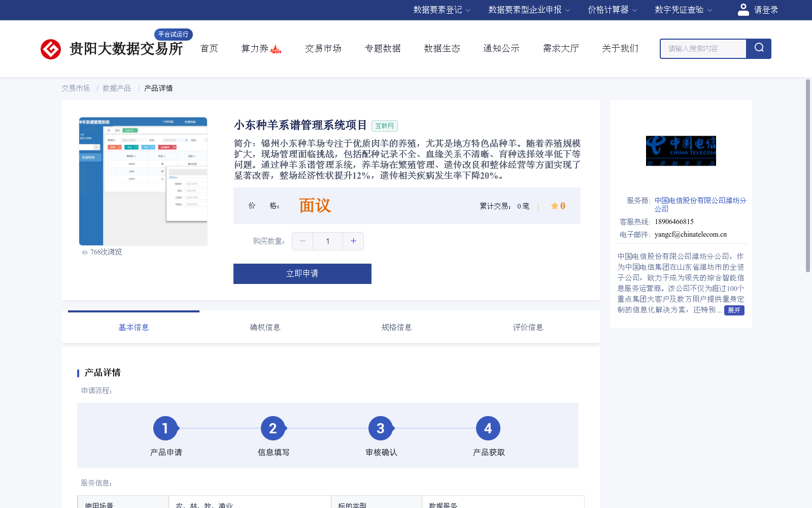
Task: Open the 交易市场 menu item
Action: point(323,48)
